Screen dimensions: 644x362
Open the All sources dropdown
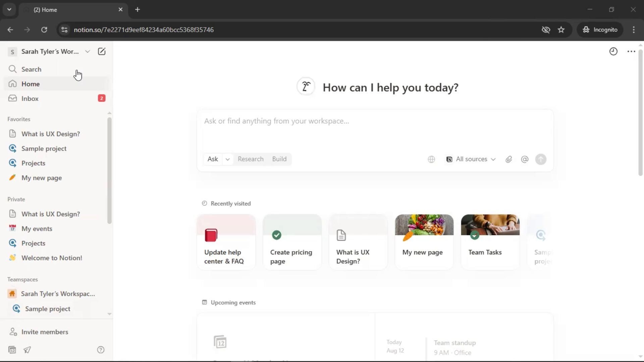coord(471,159)
